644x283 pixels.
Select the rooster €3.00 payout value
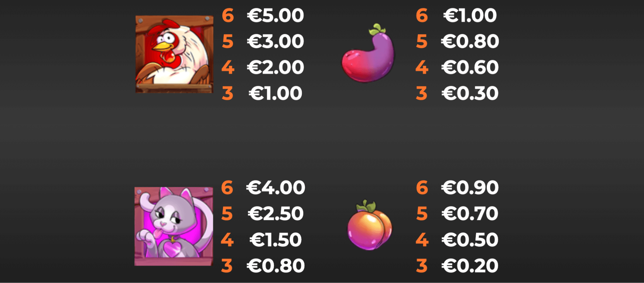point(275,42)
